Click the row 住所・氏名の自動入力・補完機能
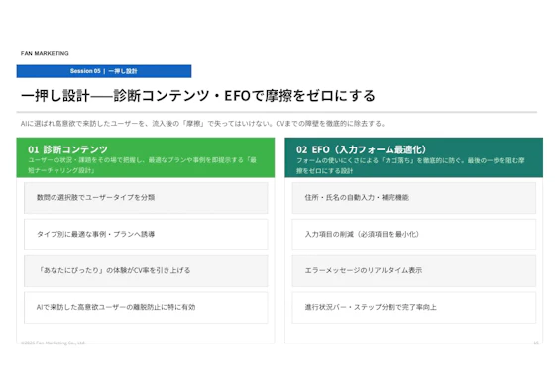Image resolution: width=555 pixels, height=392 pixels. point(414,198)
